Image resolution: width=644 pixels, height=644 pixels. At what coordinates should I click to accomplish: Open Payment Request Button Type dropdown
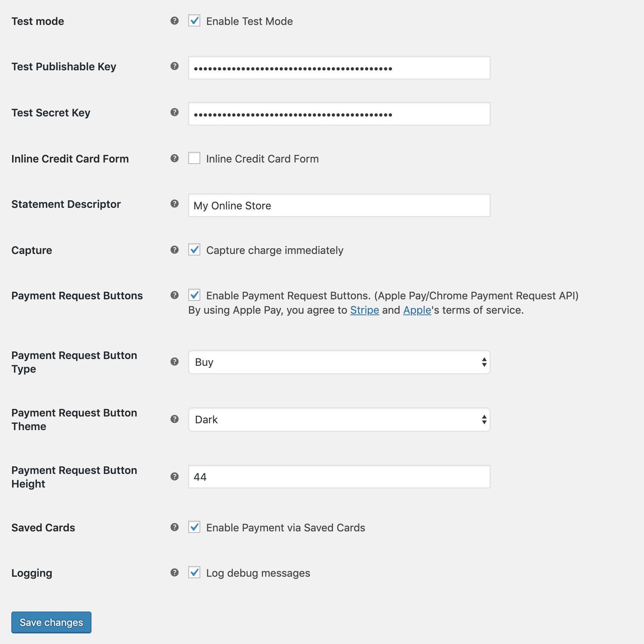pos(339,362)
